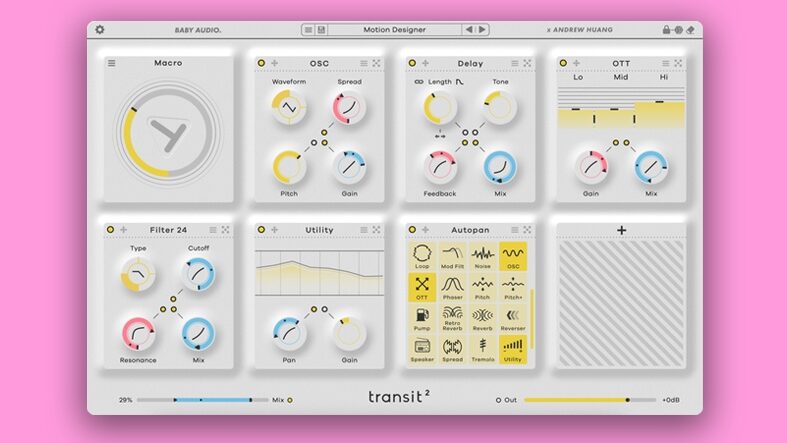Screen dimensions: 787x443
Task: Toggle the OSC module power button
Action: [261, 63]
